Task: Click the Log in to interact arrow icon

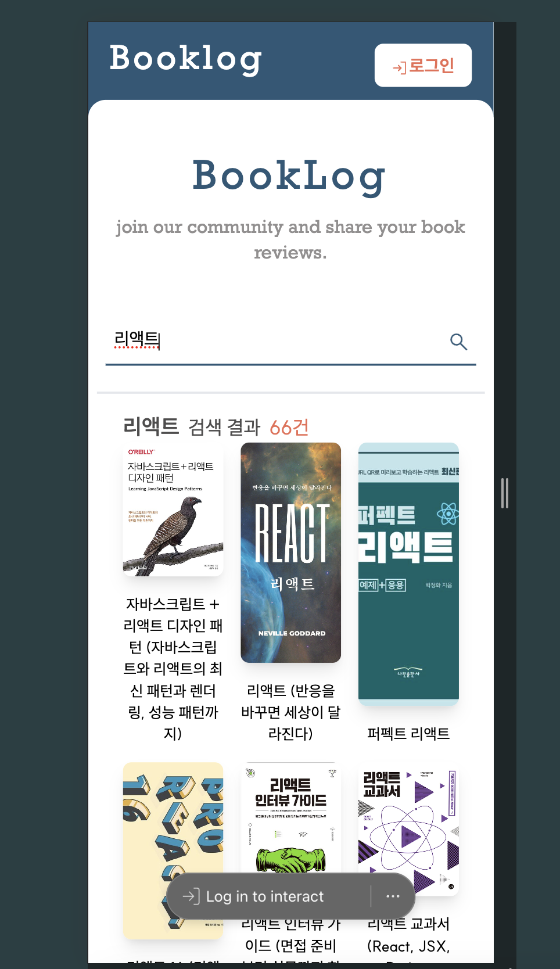Action: click(x=191, y=896)
